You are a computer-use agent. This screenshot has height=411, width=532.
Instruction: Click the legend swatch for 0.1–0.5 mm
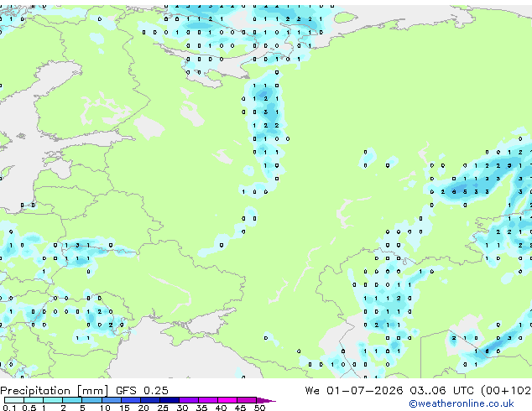coord(14,400)
